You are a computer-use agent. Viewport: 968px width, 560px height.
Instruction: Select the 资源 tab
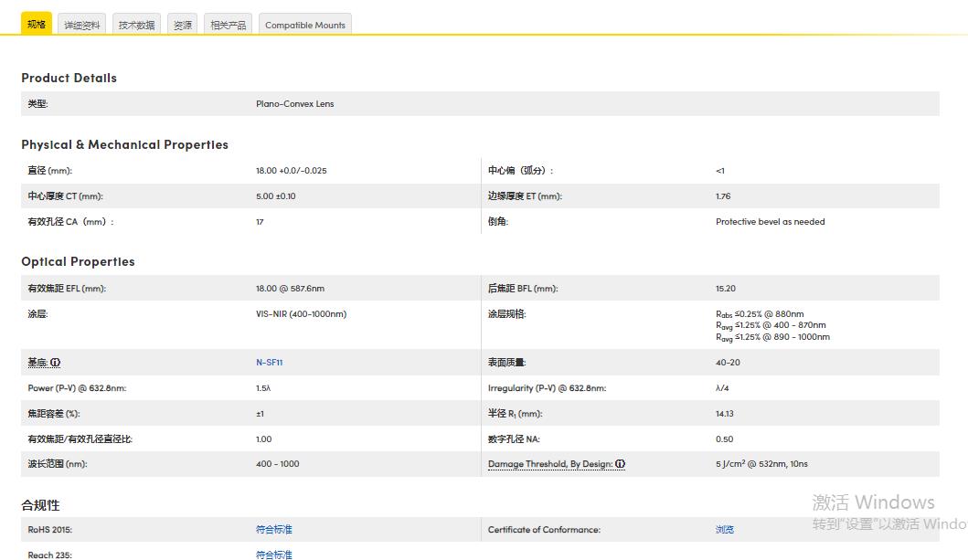coord(183,25)
